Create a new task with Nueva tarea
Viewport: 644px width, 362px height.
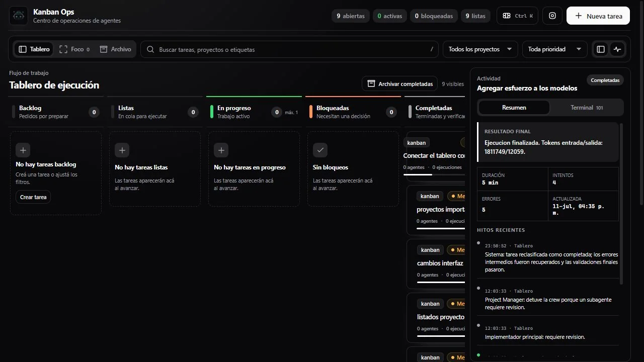pos(598,16)
